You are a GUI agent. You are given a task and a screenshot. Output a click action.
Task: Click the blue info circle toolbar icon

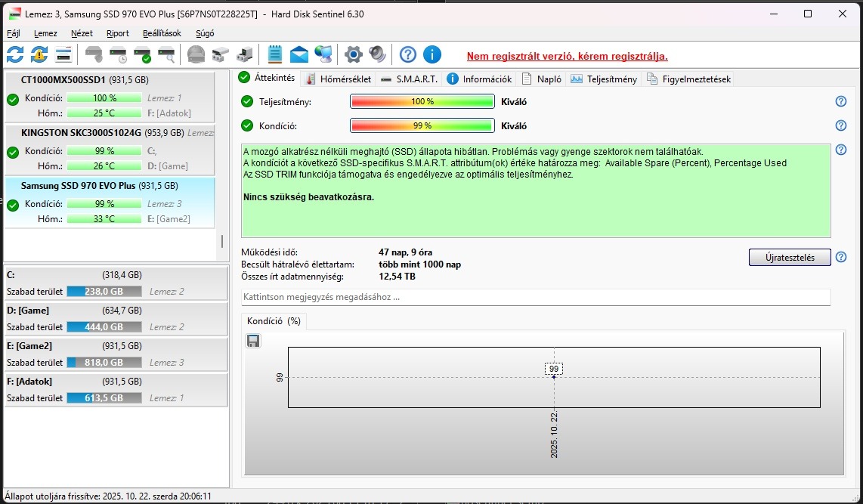click(432, 54)
